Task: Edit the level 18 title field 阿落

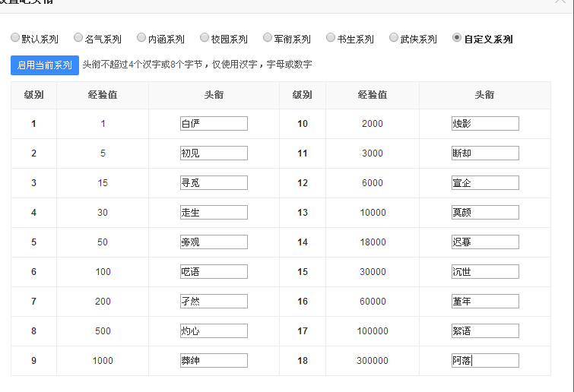Action: point(485,360)
